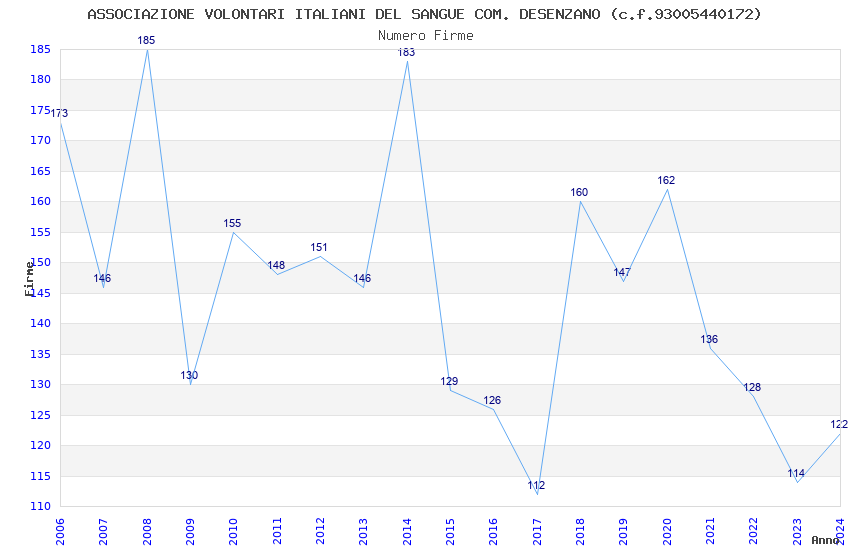850x550 pixels.
Task: Click the data label 128 for 2022
Action: click(752, 387)
